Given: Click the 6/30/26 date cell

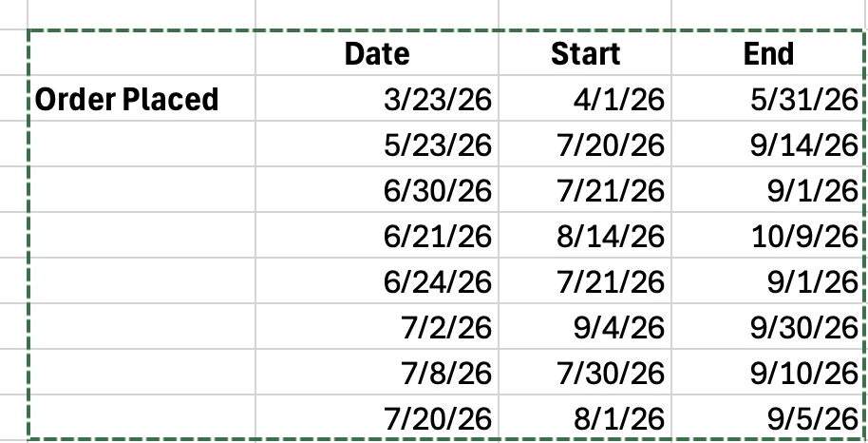Looking at the screenshot, I should (377, 189).
